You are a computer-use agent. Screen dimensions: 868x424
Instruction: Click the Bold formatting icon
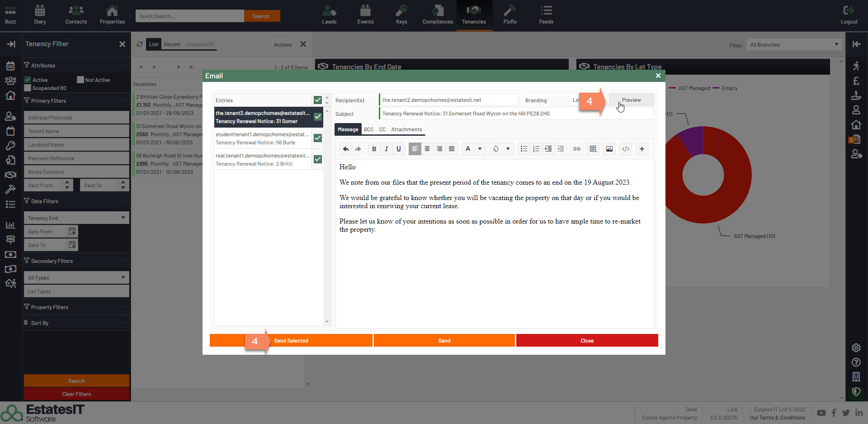(x=374, y=149)
